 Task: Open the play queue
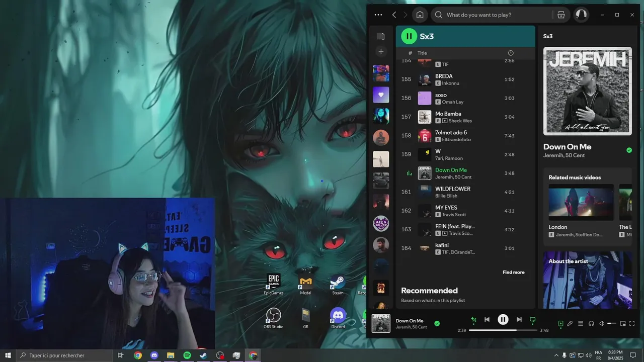[x=581, y=324]
